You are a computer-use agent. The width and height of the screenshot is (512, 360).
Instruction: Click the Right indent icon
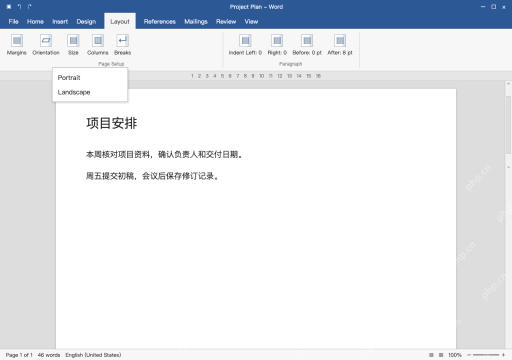[277, 41]
